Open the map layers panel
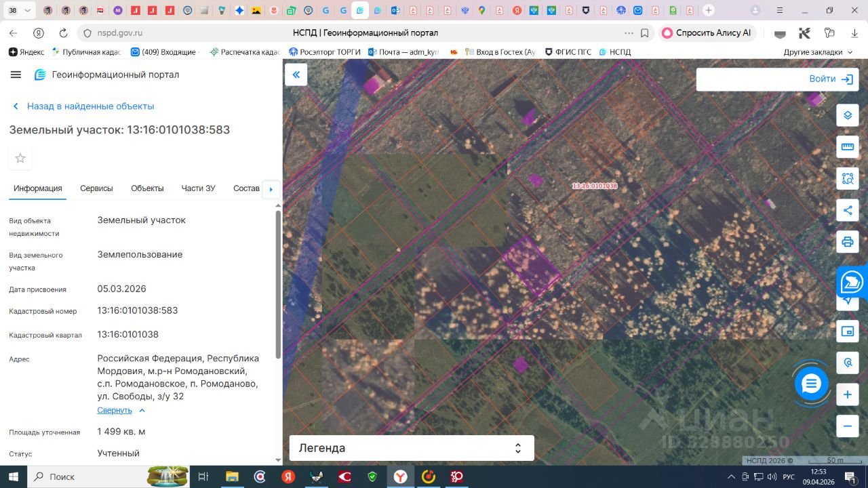Image resolution: width=868 pixels, height=488 pixels. coord(847,115)
